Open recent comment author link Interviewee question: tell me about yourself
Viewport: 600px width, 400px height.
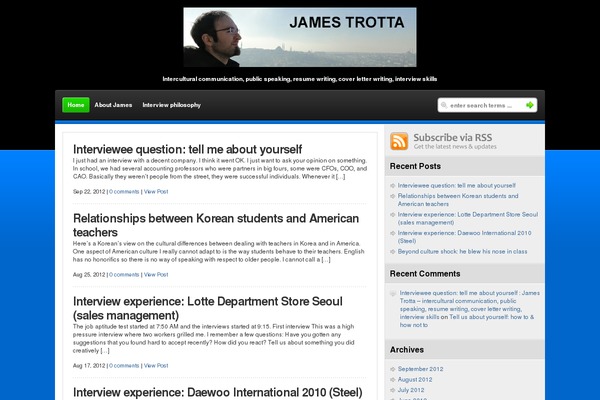click(x=470, y=305)
